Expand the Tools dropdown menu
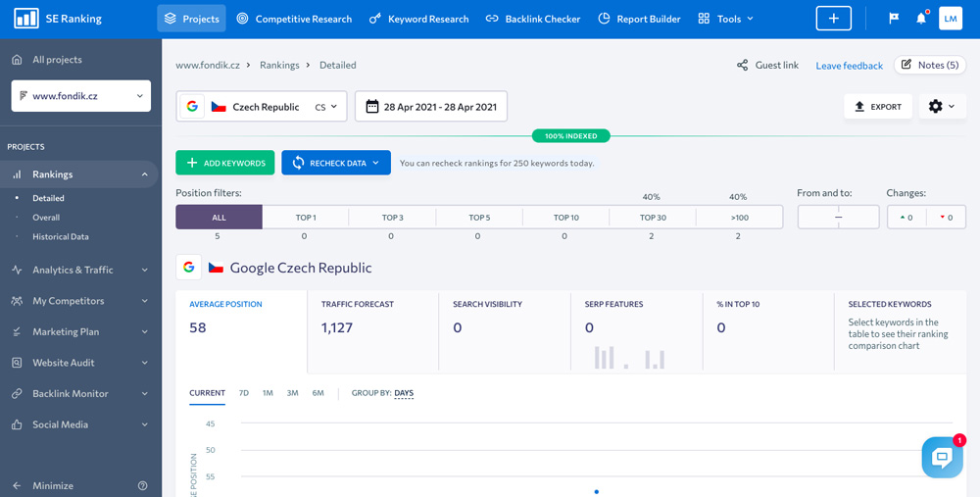The image size is (980, 497). tap(725, 19)
